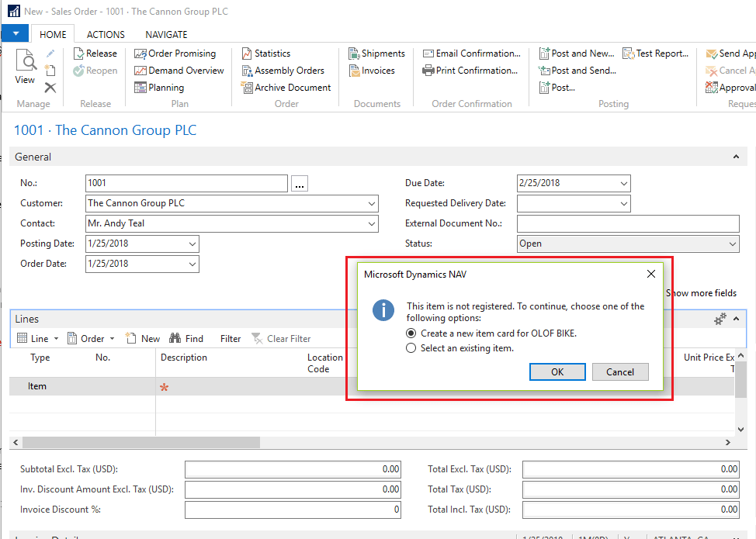
Task: Open Planning from the ribbon
Action: pos(159,88)
